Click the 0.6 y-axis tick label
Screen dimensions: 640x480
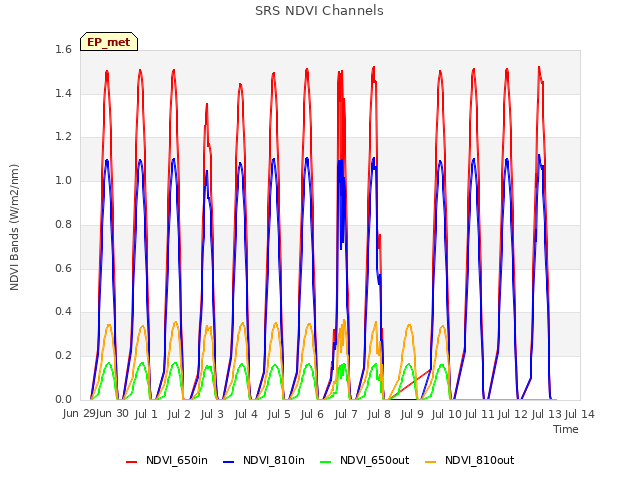point(63,268)
